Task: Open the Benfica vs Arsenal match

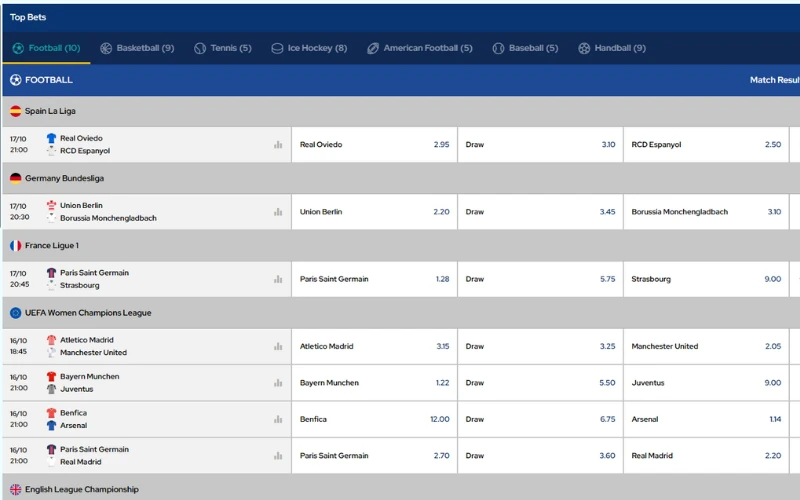Action: click(x=147, y=419)
